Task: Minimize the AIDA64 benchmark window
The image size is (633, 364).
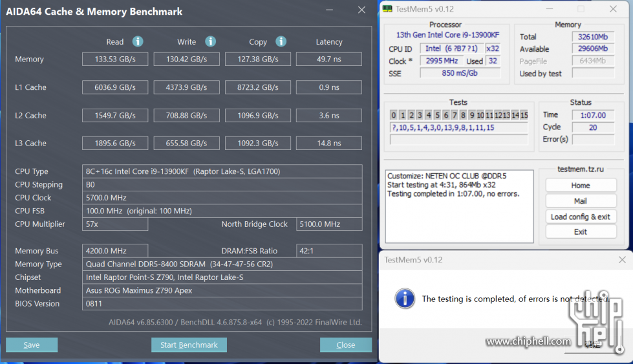Action: pyautogui.click(x=329, y=10)
